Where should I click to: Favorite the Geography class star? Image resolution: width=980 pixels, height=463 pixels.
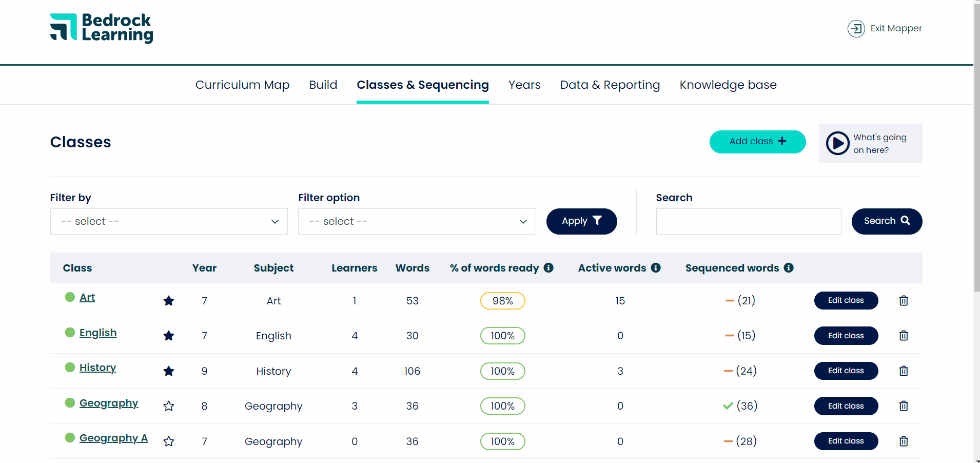click(x=169, y=406)
